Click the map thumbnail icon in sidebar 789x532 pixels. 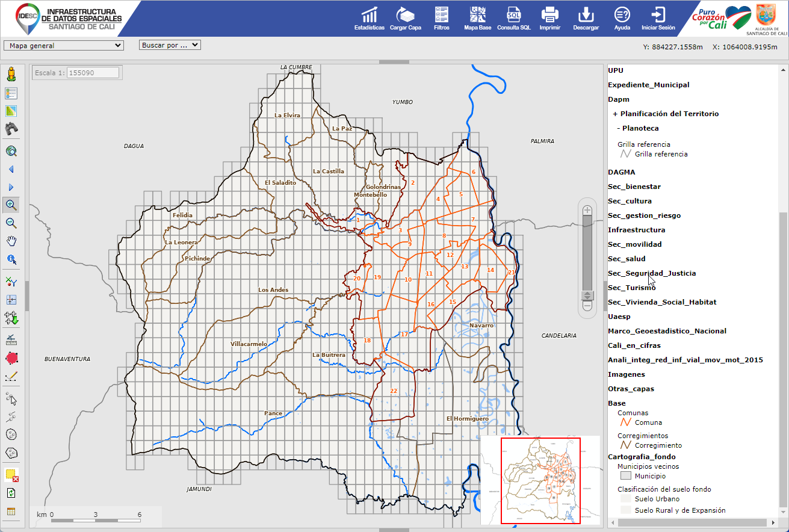point(11,111)
